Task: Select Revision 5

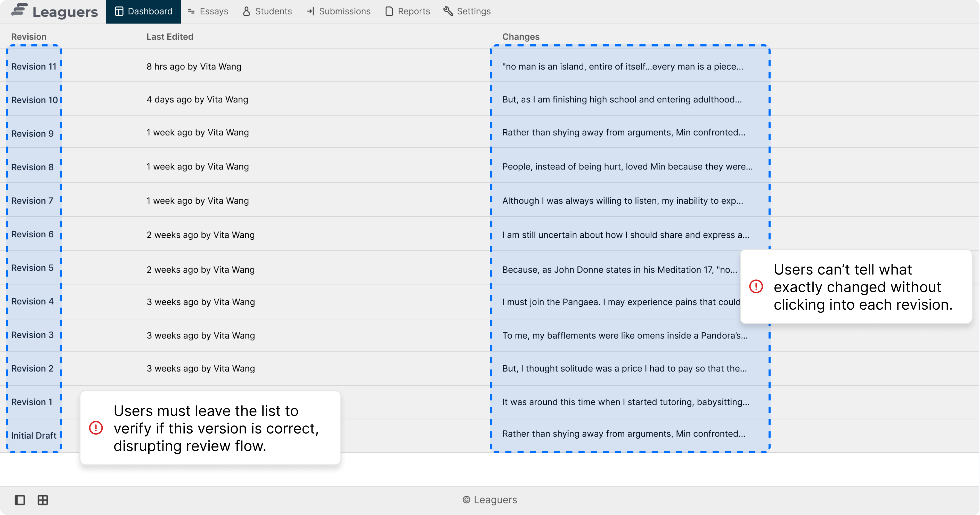Action: (x=32, y=268)
